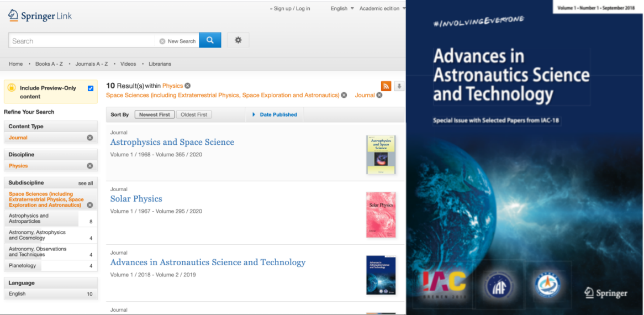This screenshot has width=644, height=315.
Task: Filter by Planetology subdiscipline
Action: [x=50, y=266]
